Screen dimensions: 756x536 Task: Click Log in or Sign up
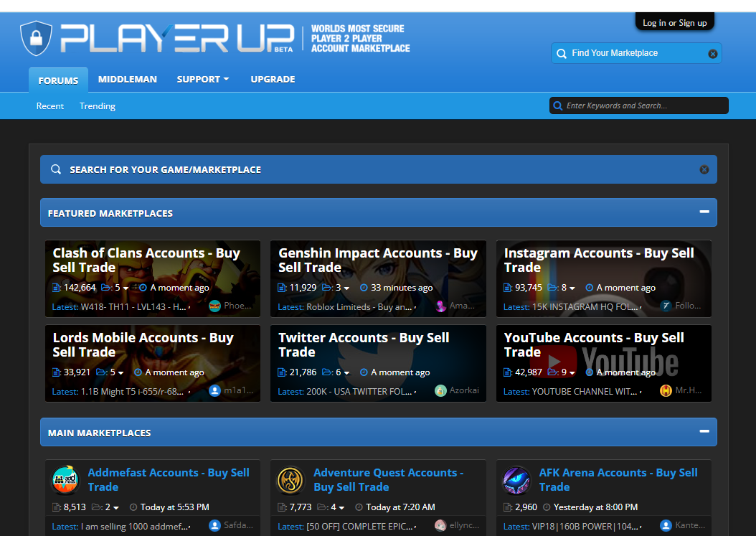coord(674,23)
